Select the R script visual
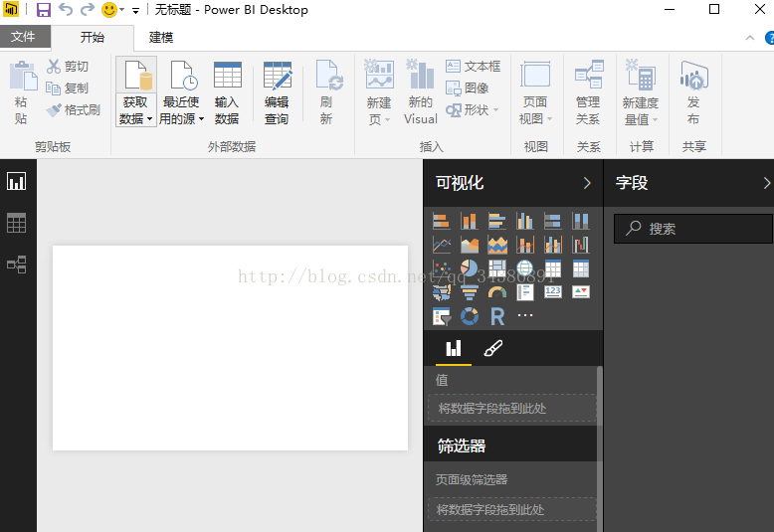This screenshot has height=532, width=774. point(496,316)
